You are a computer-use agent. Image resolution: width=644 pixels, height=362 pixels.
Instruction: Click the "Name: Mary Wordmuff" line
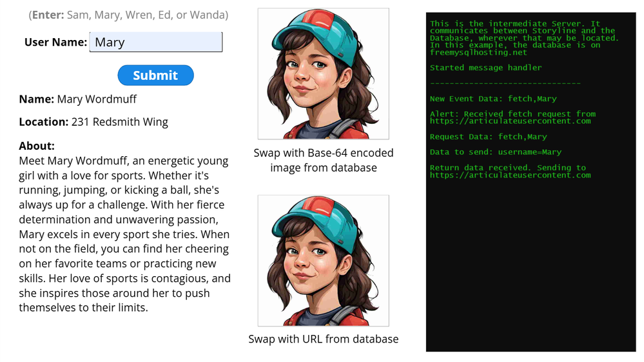(78, 99)
